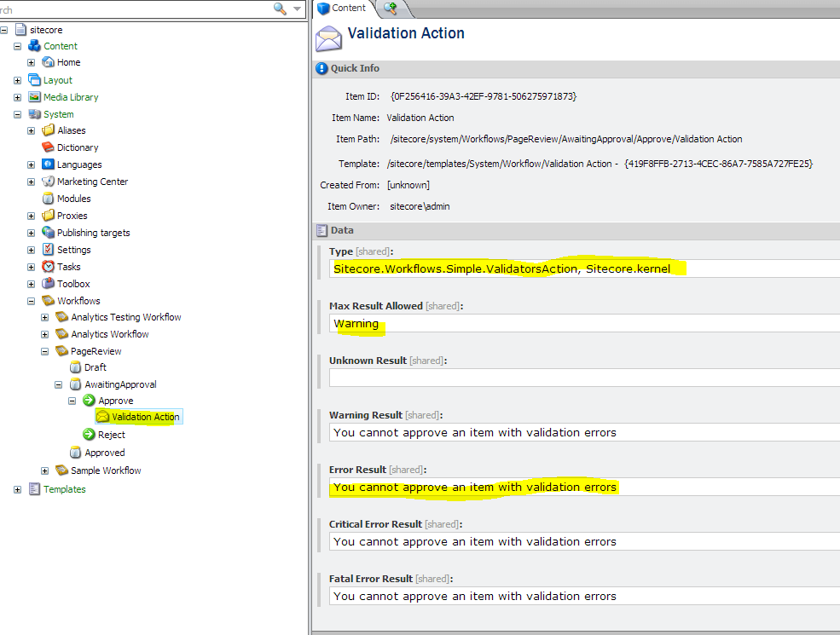Switch to the Content tab
This screenshot has height=635, width=840.
tap(343, 8)
